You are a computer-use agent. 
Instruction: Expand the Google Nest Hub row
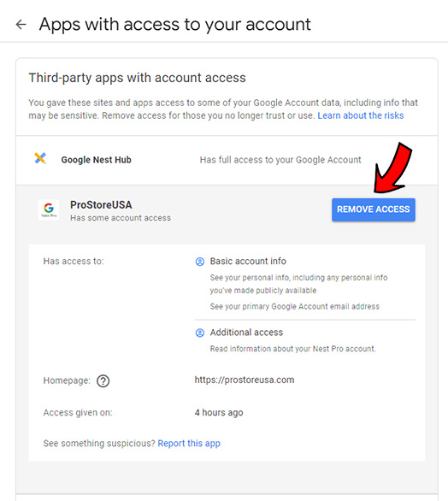227,160
